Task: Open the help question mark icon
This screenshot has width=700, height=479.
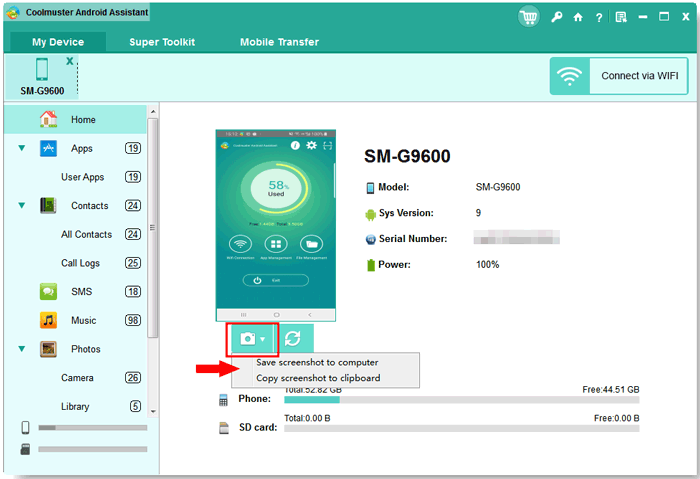Action: 599,17
